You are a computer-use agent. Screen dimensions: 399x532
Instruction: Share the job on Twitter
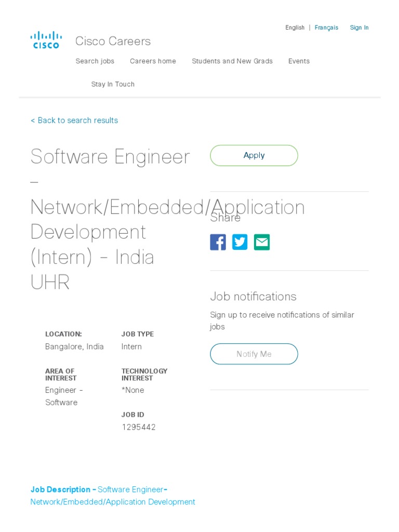coord(240,242)
